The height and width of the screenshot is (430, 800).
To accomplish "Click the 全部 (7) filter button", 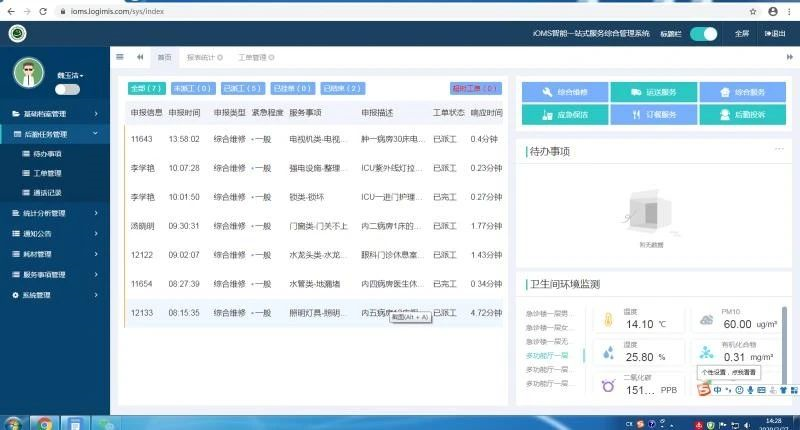I will (x=146, y=88).
